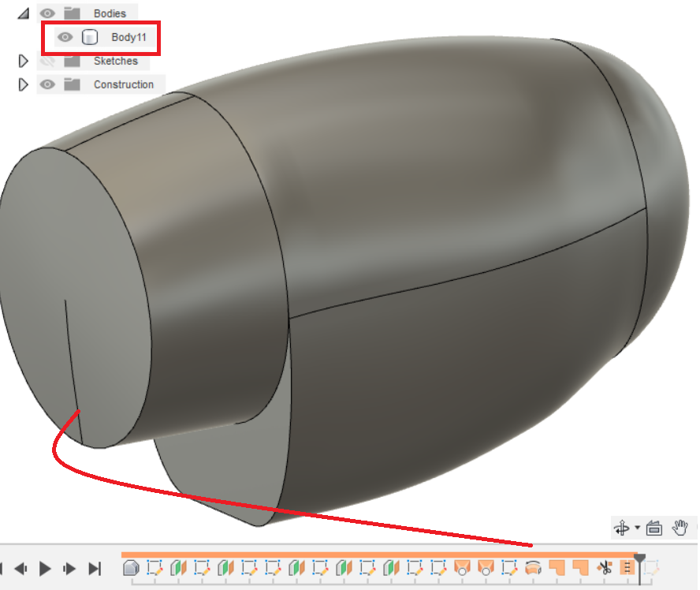Click the Look At navigation icon
This screenshot has height=590, width=700.
[654, 528]
